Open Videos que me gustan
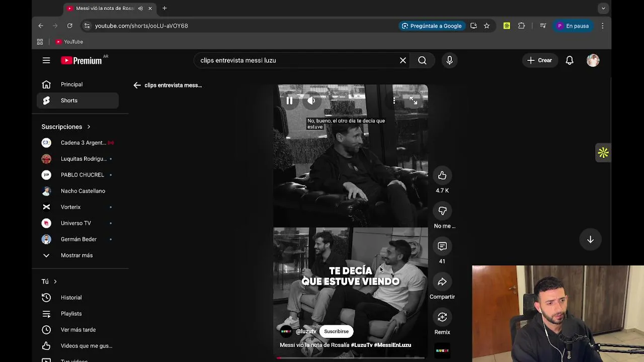Viewport: 644px width, 362px height. [x=77, y=346]
